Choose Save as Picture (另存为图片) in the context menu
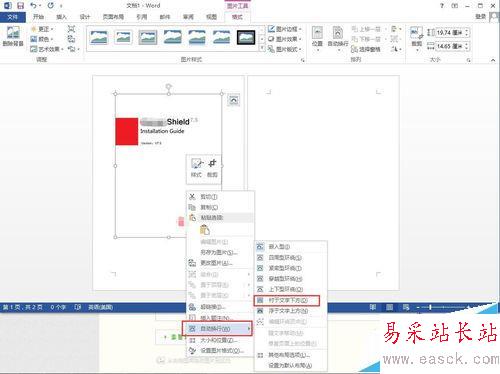This screenshot has height=374, width=500. pyautogui.click(x=220, y=252)
